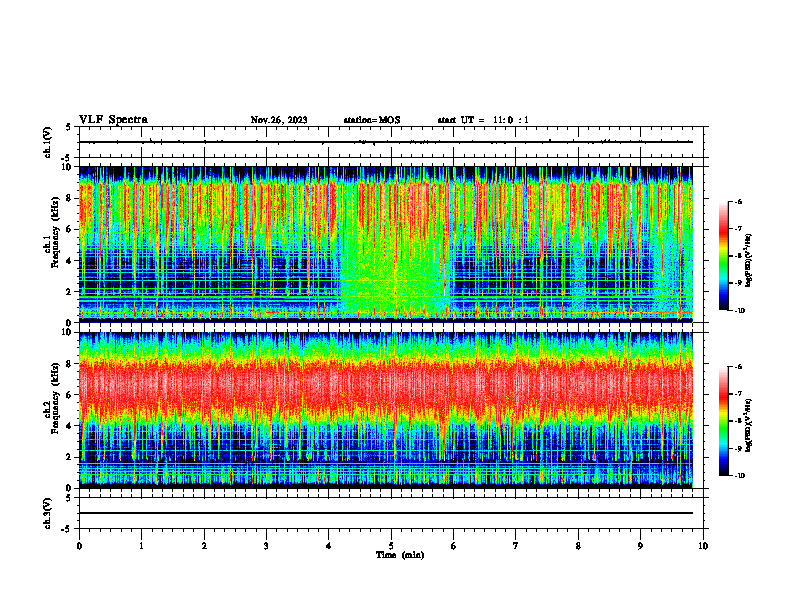
Task: Click the 'start UT = 11:0 :1' label
Action: tap(483, 120)
